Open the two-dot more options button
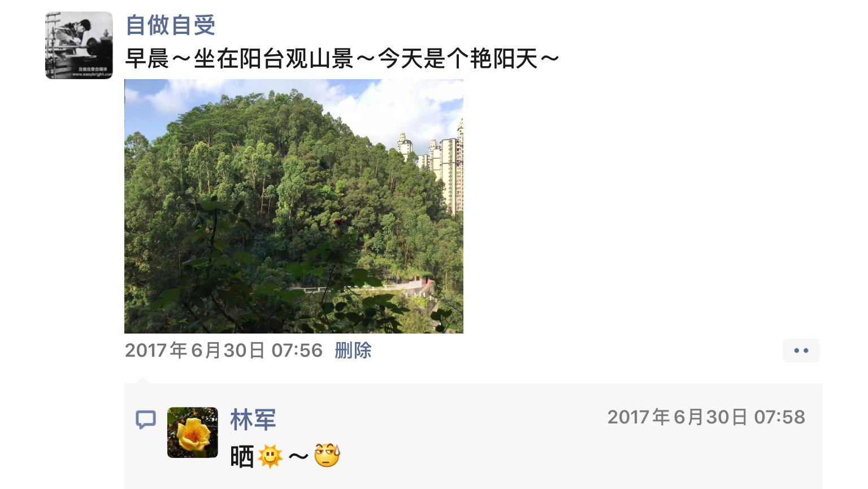868x489 pixels. coord(801,350)
